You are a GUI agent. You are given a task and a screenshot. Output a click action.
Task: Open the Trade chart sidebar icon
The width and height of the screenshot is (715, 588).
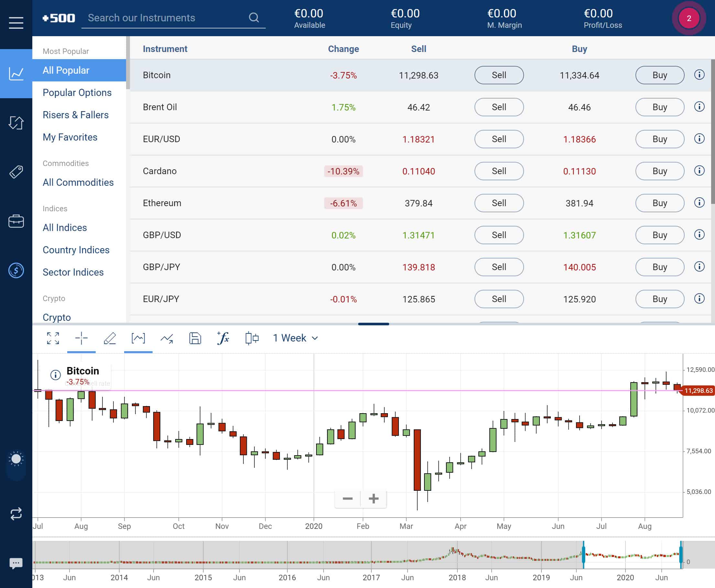[16, 74]
